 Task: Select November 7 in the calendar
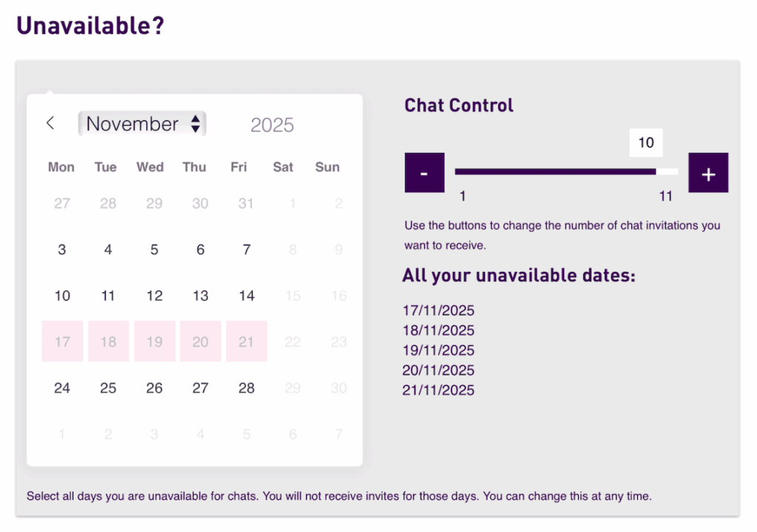pos(246,250)
